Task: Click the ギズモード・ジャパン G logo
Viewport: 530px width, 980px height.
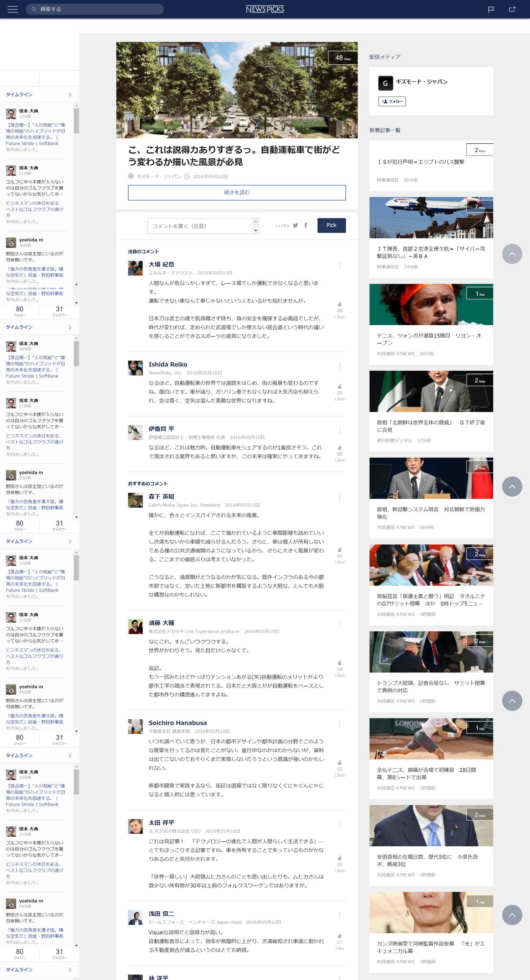Action: point(385,83)
